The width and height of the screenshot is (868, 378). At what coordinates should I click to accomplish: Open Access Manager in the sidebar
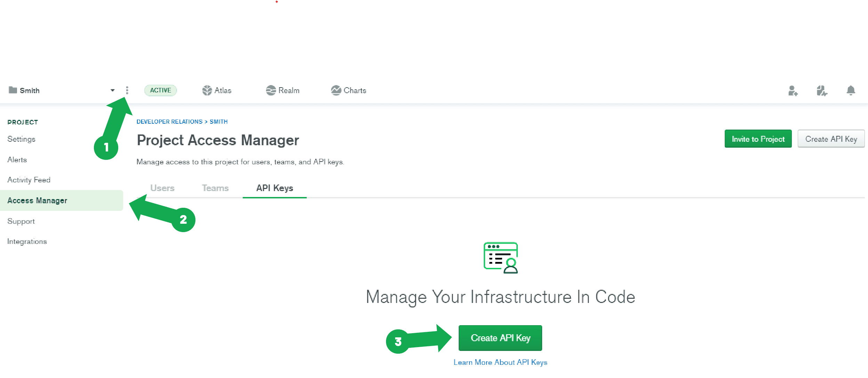(x=37, y=200)
